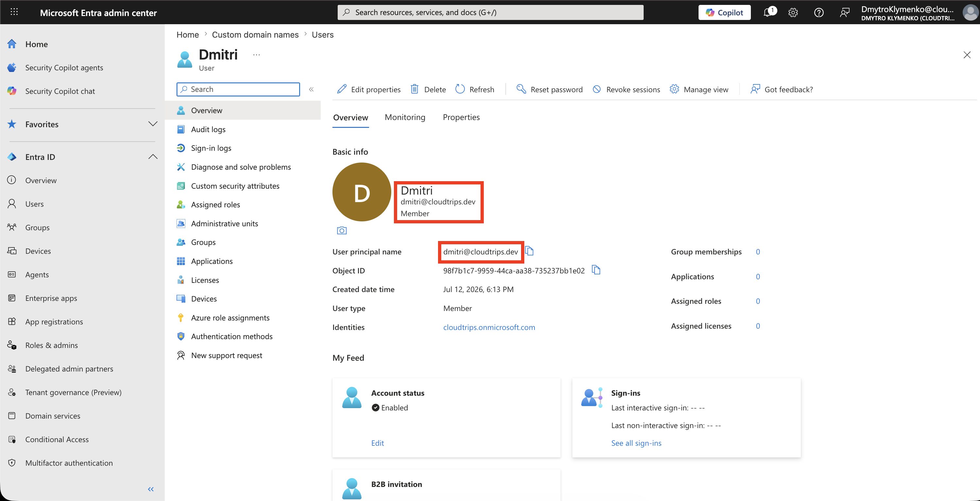This screenshot has width=980, height=501.
Task: Switch to the Properties tab
Action: (461, 117)
